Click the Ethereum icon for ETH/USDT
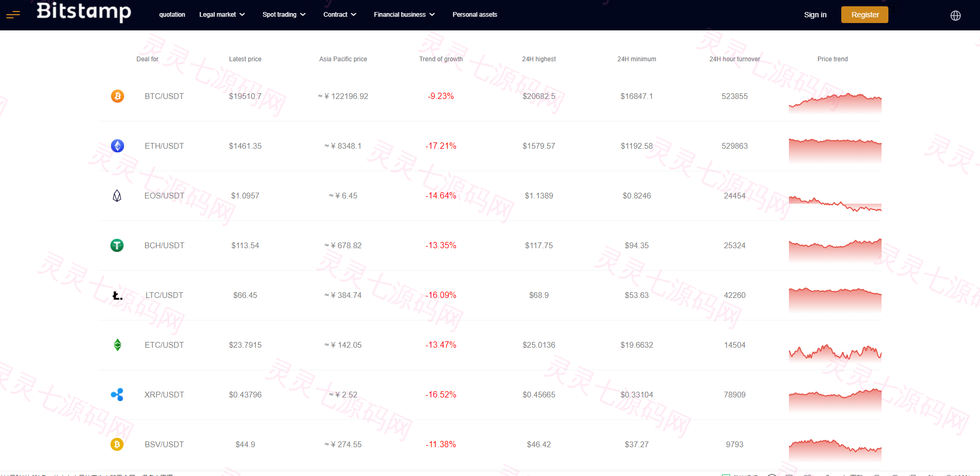This screenshot has height=476, width=980. click(117, 146)
